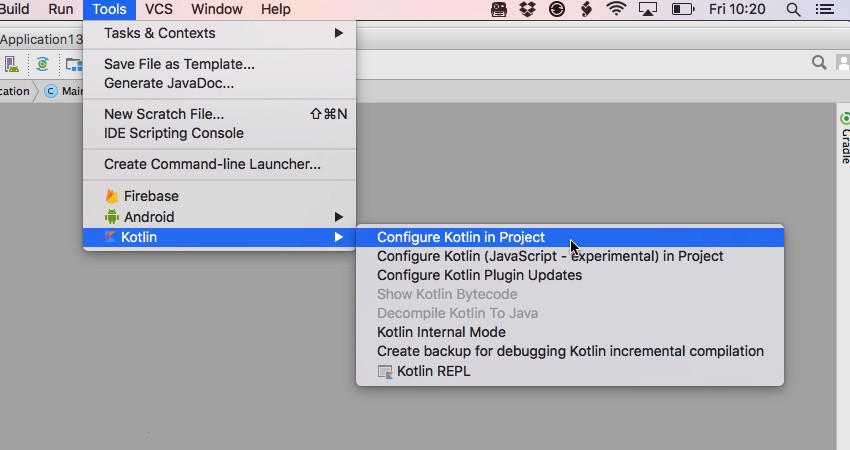Open Configure Kotlin Plugin Updates
Viewport: 850px width, 450px height.
click(570, 275)
